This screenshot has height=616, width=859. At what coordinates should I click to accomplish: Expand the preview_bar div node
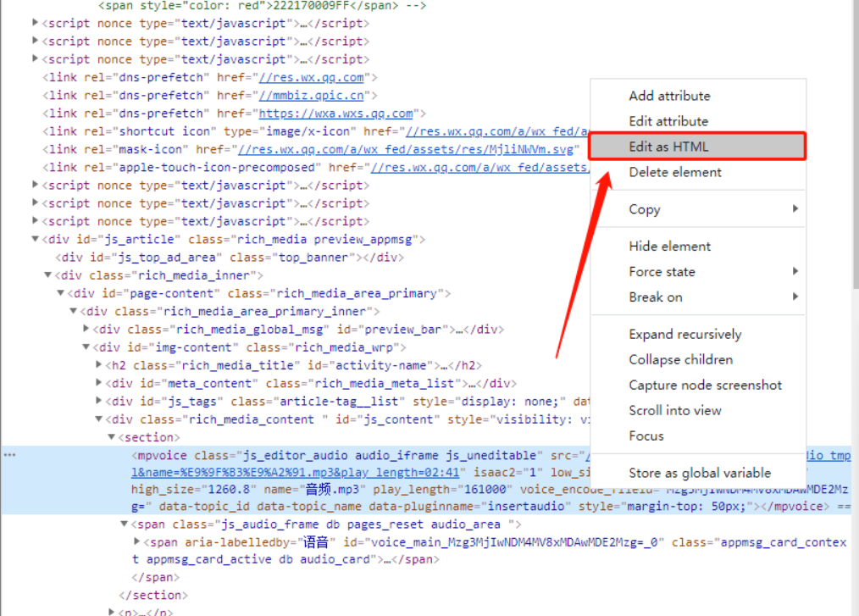coord(86,329)
